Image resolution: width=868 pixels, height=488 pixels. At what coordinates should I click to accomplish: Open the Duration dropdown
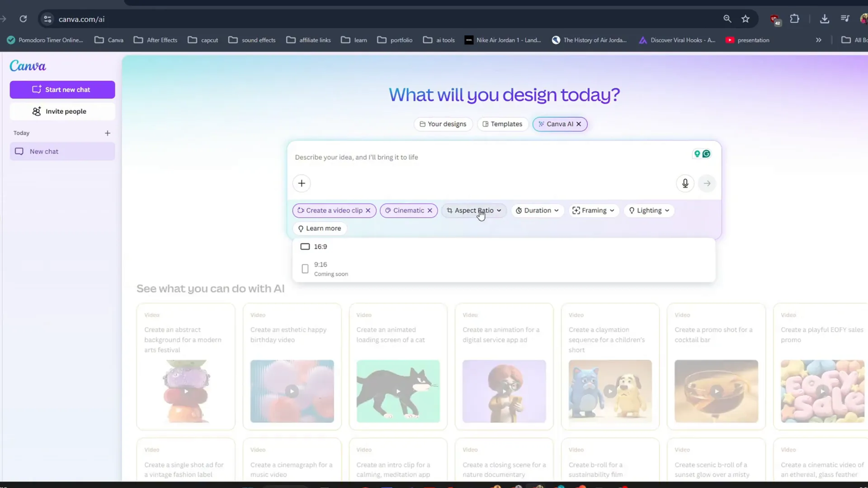click(x=537, y=210)
